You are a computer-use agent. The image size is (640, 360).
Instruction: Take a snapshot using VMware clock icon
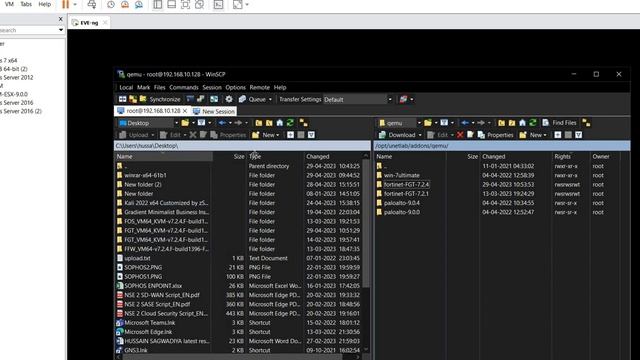(x=111, y=4)
